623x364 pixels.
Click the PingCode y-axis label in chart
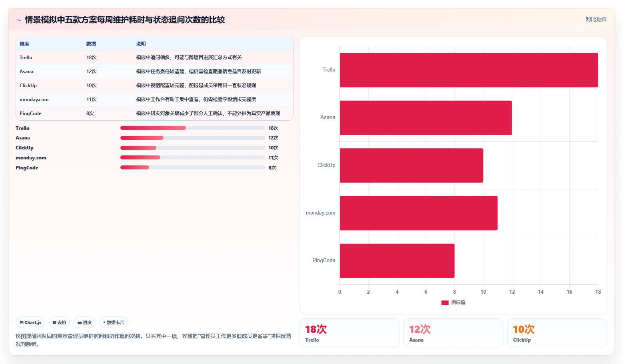pos(324,261)
